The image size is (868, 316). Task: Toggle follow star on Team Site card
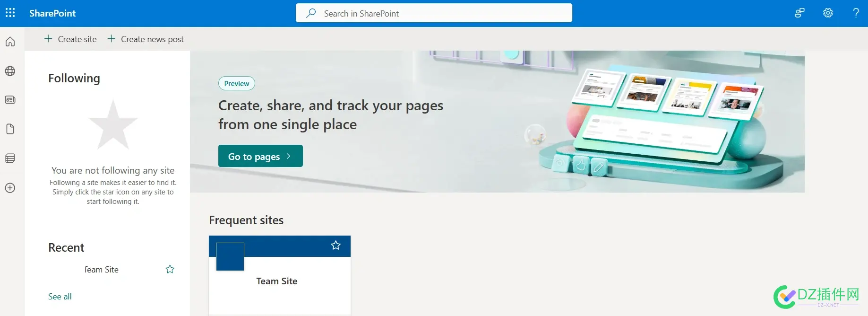click(x=335, y=245)
